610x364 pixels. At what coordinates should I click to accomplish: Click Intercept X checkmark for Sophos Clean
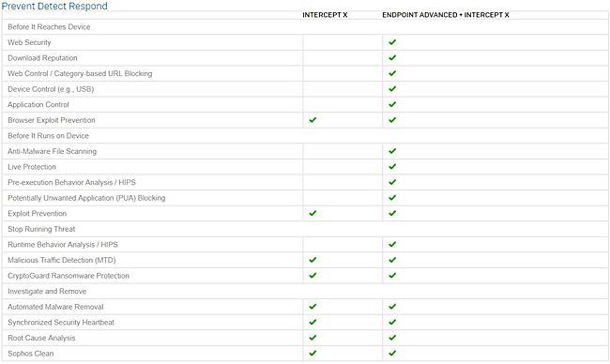(313, 353)
